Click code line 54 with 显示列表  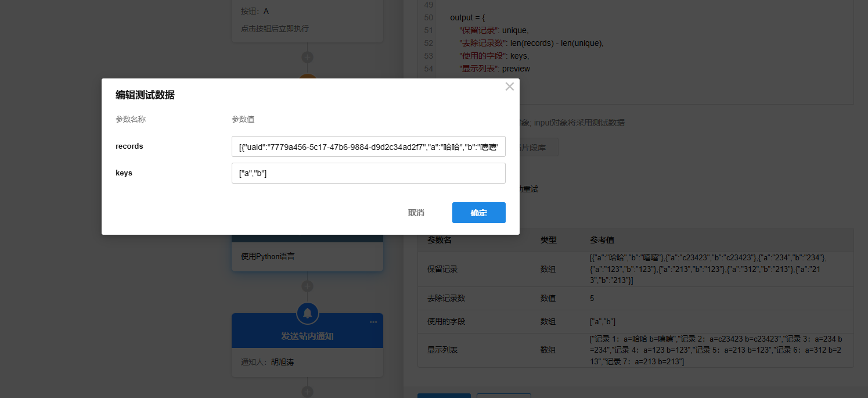tap(494, 69)
